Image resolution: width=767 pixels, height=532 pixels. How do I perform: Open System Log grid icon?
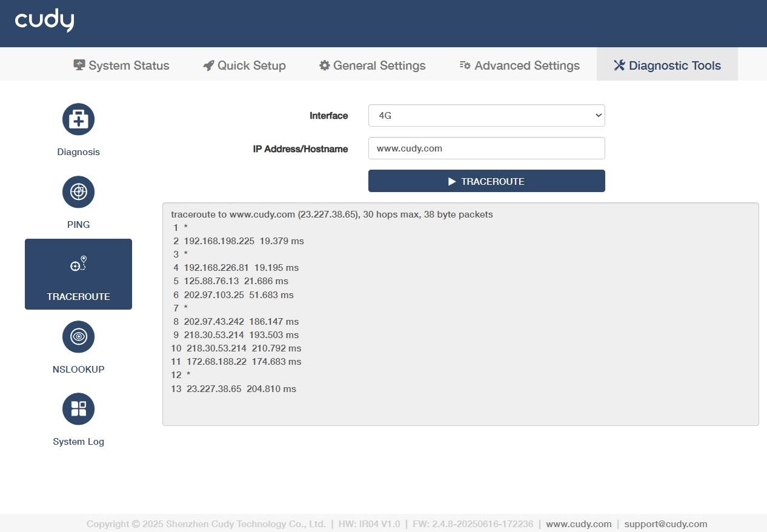point(78,409)
